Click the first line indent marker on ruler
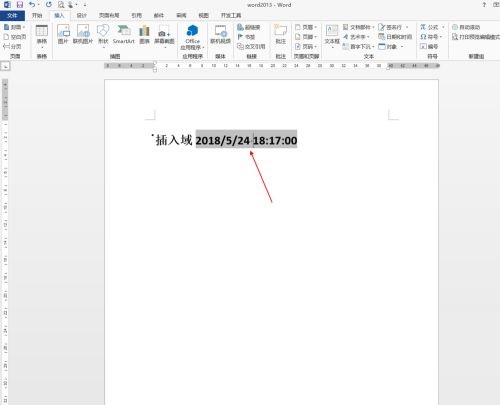The width and height of the screenshot is (500, 405). pyautogui.click(x=155, y=63)
